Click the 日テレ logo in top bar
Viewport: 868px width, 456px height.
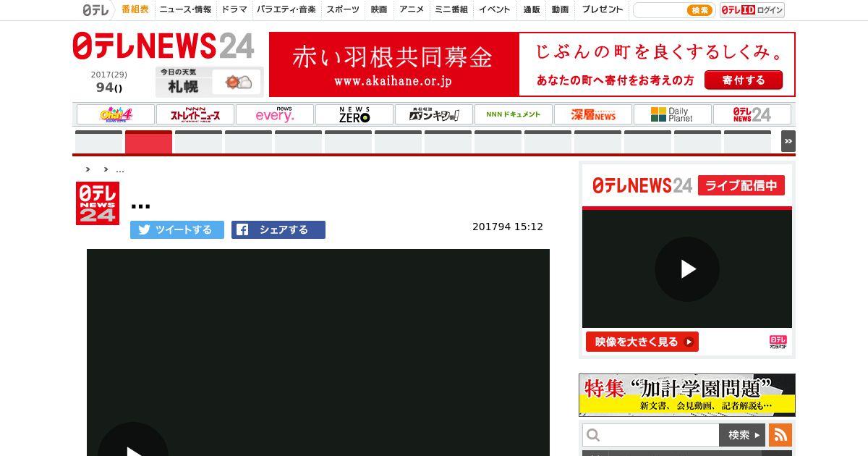(95, 10)
